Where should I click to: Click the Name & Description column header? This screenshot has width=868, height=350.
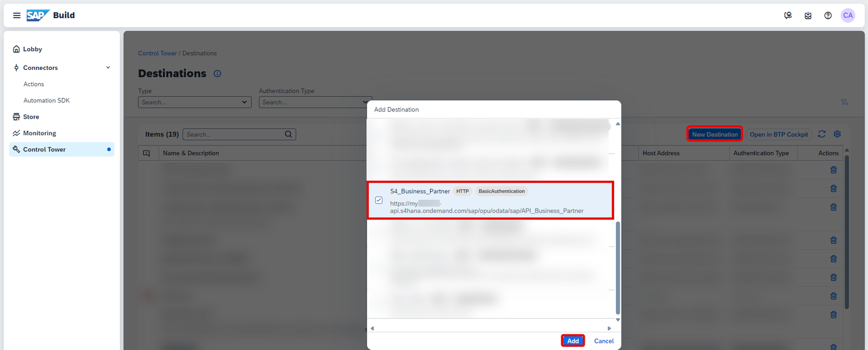coord(190,153)
